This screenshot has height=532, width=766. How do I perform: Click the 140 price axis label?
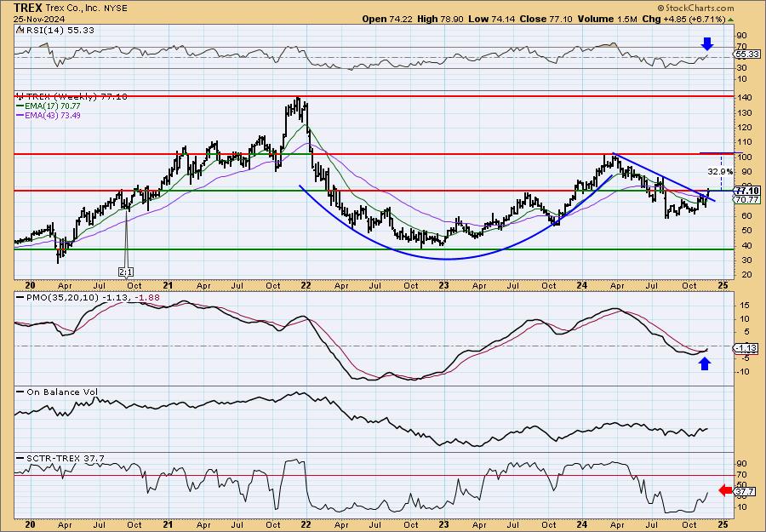[x=744, y=98]
